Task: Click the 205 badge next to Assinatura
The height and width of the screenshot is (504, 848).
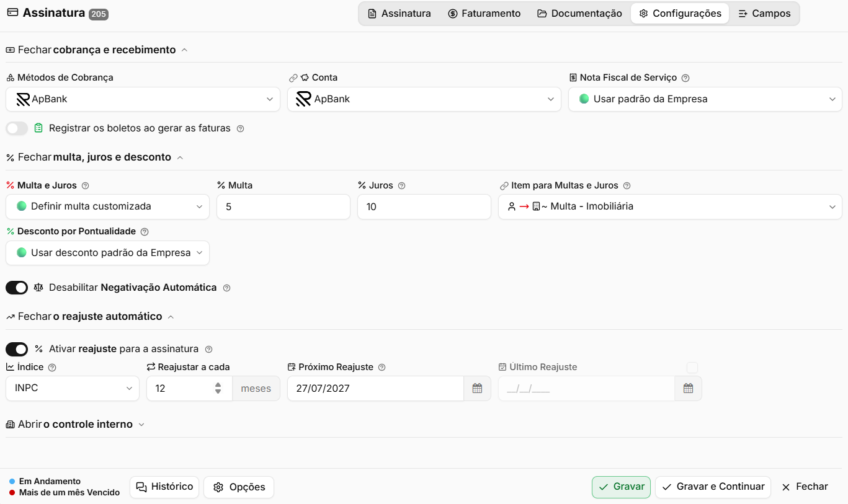Action: [x=99, y=14]
